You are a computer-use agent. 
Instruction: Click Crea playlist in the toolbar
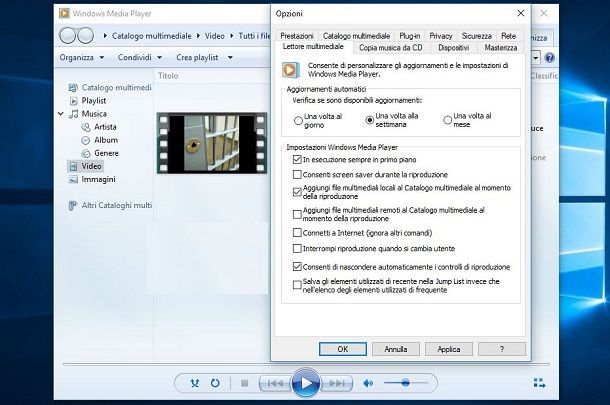[x=197, y=58]
